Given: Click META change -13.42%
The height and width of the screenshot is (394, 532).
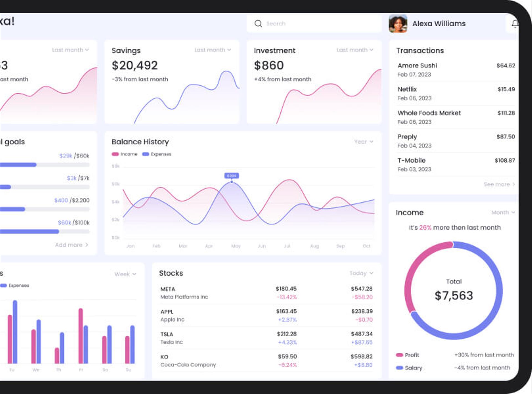Looking at the screenshot, I should pos(287,297).
